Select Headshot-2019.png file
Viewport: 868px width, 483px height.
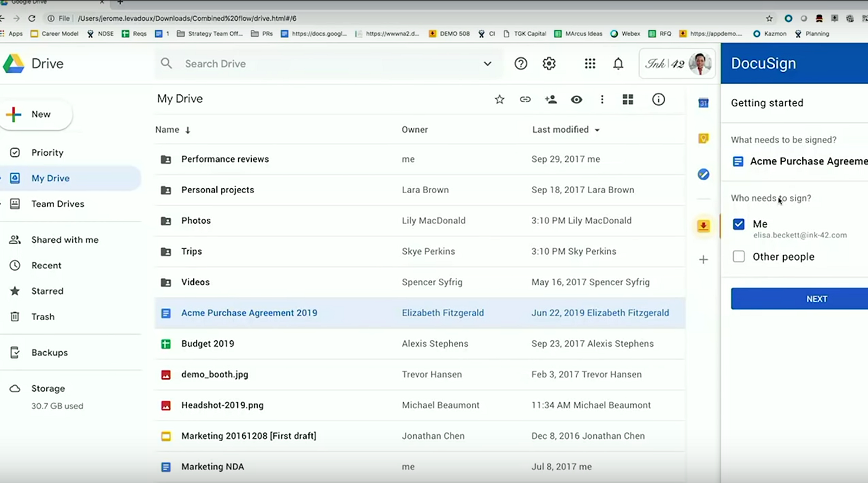[420, 405]
